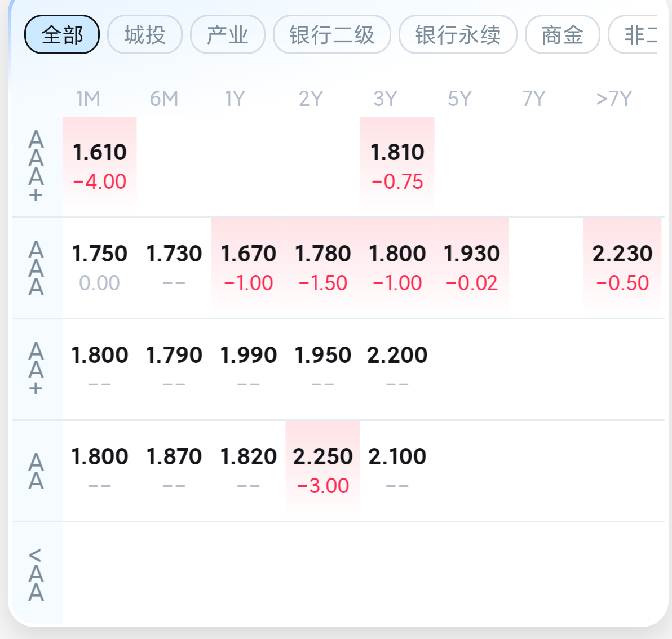Image resolution: width=672 pixels, height=639 pixels.
Task: Select the AA+ 3Y cell showing 2.200
Action: pyautogui.click(x=397, y=369)
